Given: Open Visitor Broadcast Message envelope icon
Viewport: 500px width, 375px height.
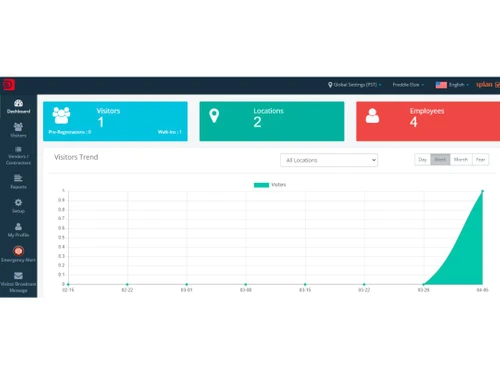Looking at the screenshot, I should (x=18, y=275).
